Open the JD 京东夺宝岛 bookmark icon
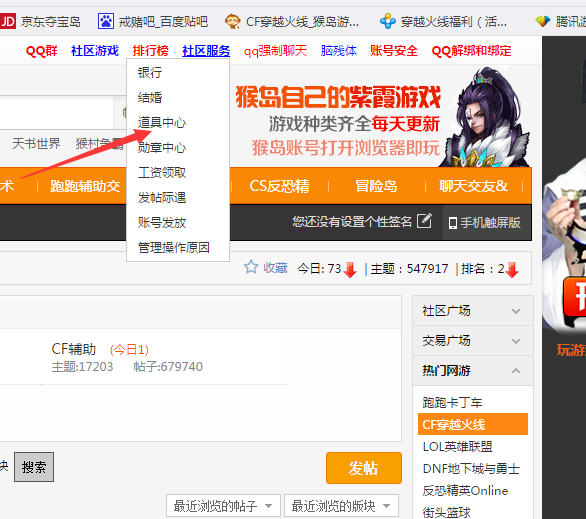Screen dimensions: 586x519 [x=7, y=21]
